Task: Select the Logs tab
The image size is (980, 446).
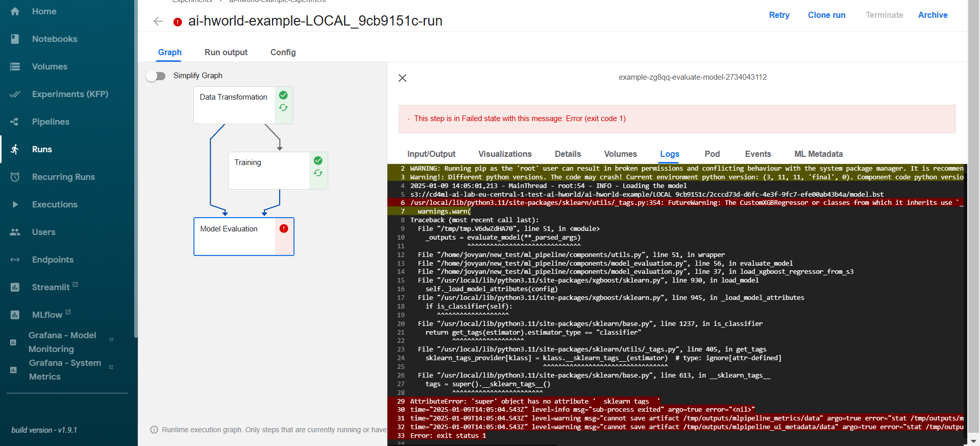Action: coord(670,154)
